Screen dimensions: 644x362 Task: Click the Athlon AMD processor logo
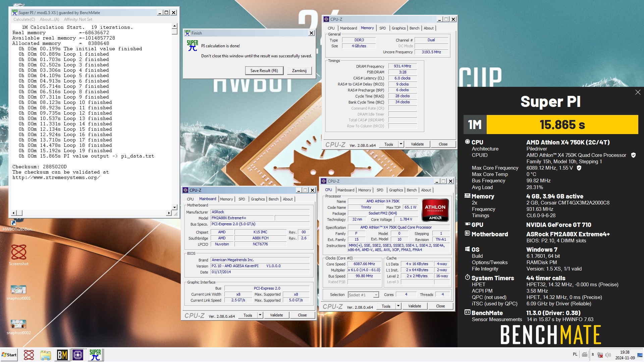435,210
